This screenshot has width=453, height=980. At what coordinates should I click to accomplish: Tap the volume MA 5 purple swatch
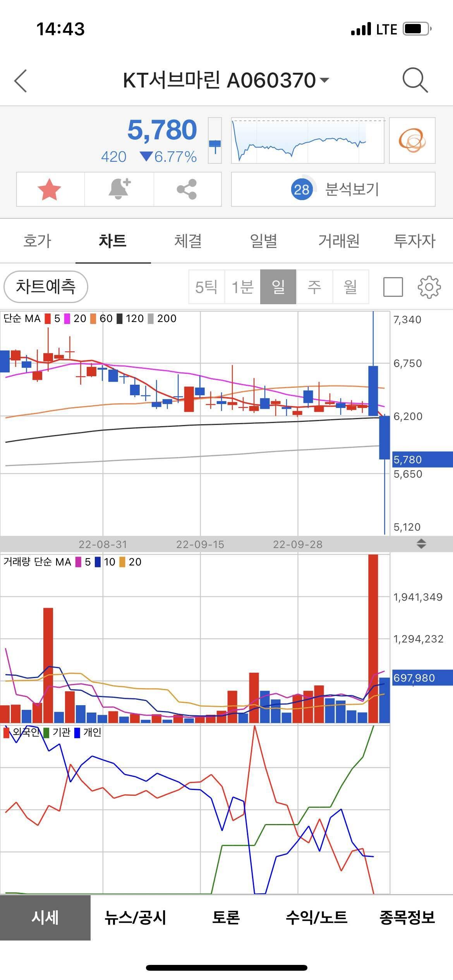coord(79,562)
